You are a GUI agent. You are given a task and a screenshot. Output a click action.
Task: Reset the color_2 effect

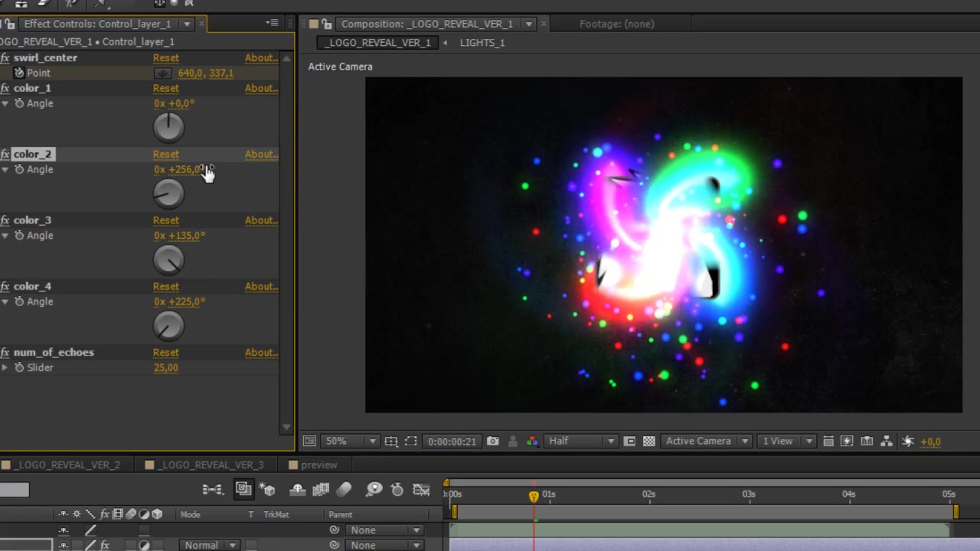pyautogui.click(x=166, y=154)
